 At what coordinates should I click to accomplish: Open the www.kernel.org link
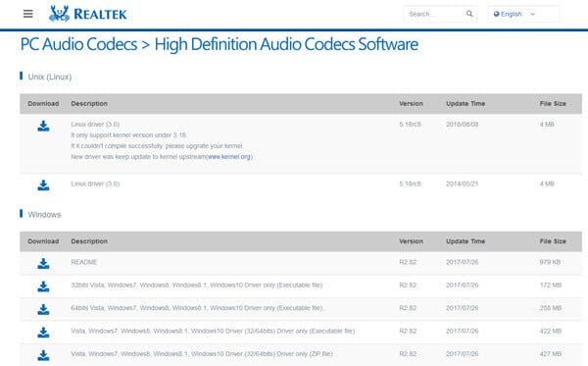point(229,157)
